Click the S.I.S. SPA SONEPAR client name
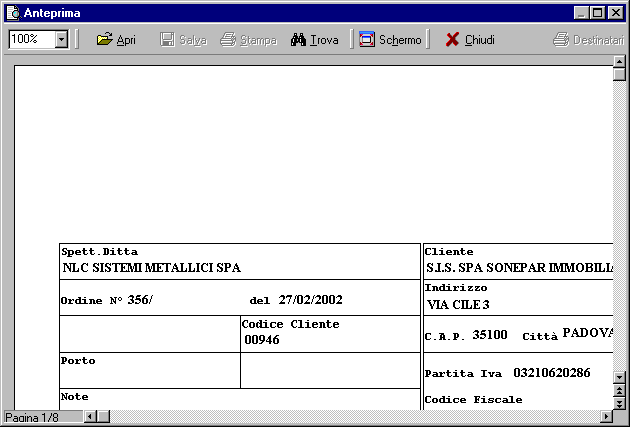 pos(519,268)
